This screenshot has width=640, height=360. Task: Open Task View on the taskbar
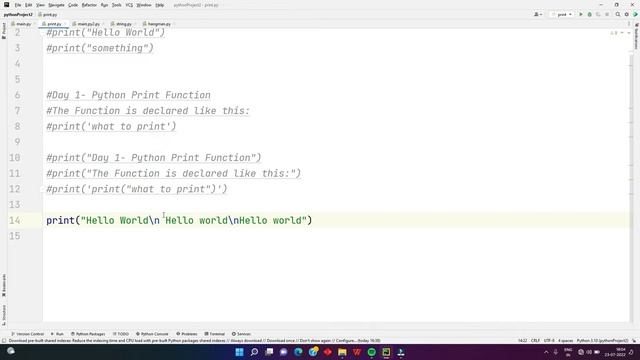(x=269, y=352)
